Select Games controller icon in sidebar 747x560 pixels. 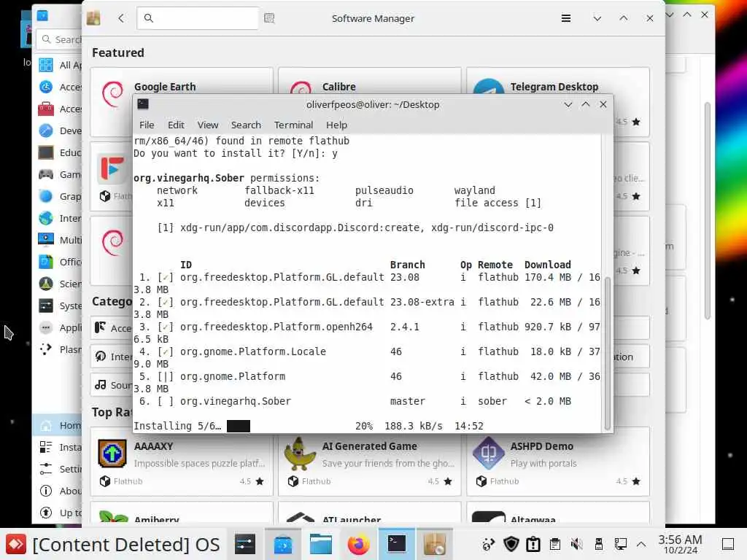point(46,174)
